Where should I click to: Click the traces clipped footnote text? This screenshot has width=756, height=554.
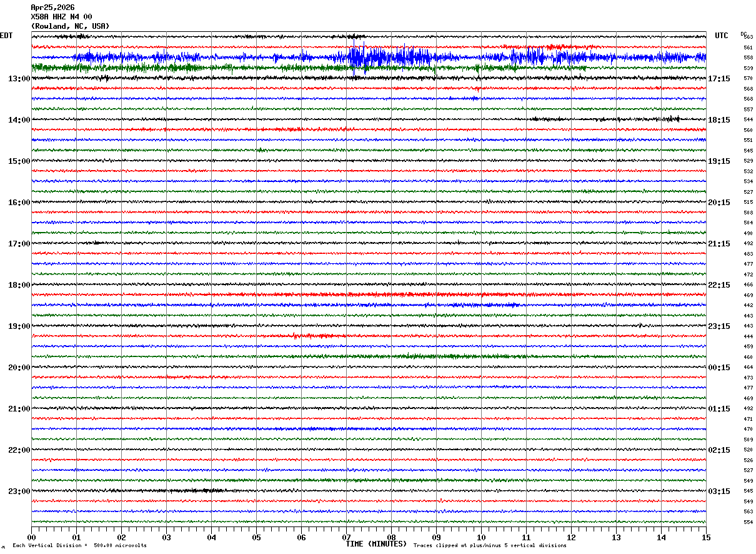pyautogui.click(x=490, y=545)
